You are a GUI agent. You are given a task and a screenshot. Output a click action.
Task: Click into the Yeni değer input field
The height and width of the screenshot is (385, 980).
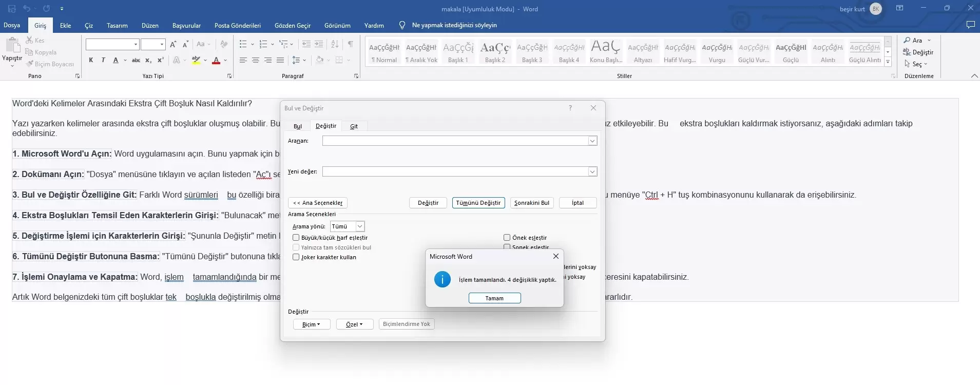coord(455,171)
